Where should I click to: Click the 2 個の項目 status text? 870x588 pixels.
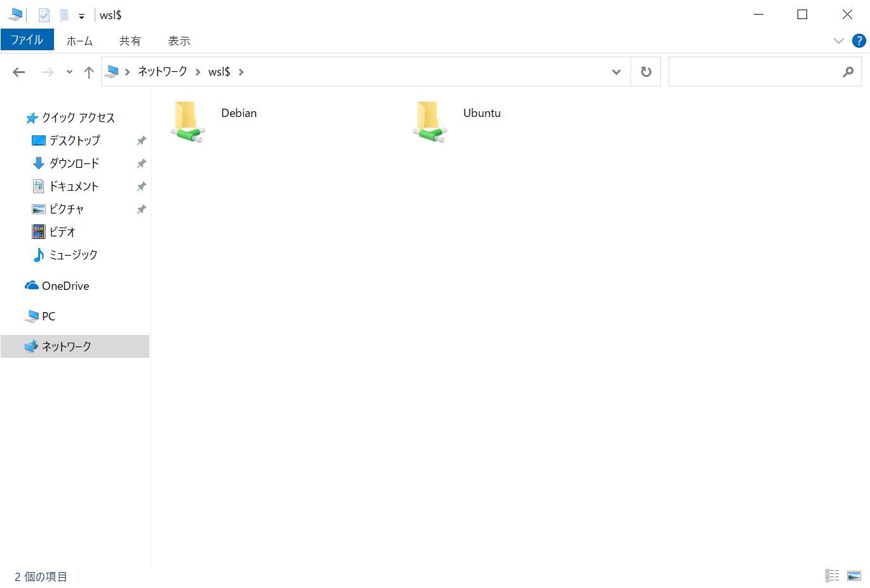[x=41, y=577]
